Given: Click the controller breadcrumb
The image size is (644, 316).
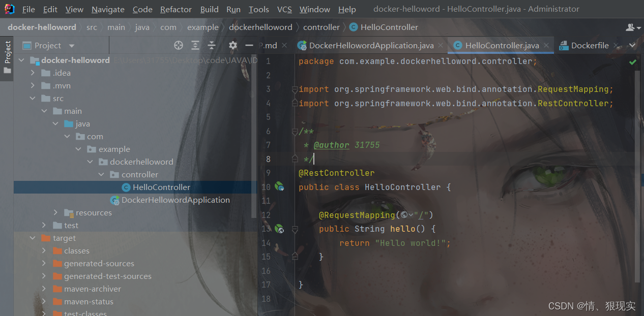Looking at the screenshot, I should click(321, 27).
